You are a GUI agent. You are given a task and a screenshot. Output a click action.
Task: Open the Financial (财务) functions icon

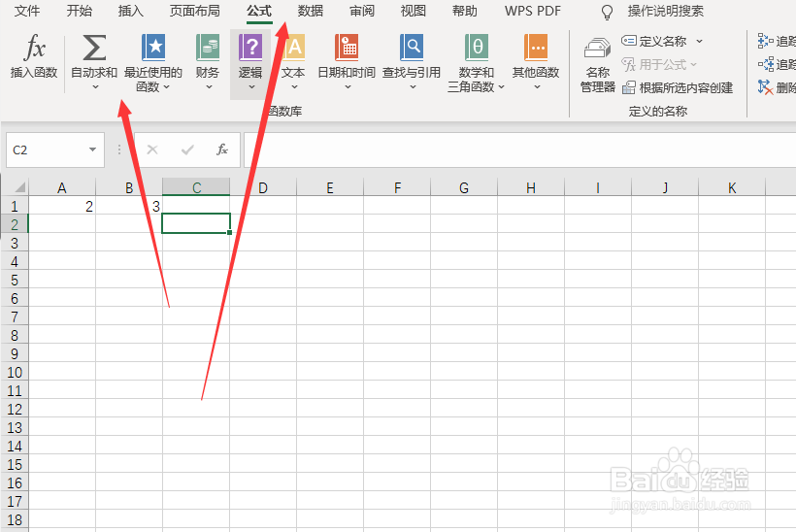coord(208,48)
